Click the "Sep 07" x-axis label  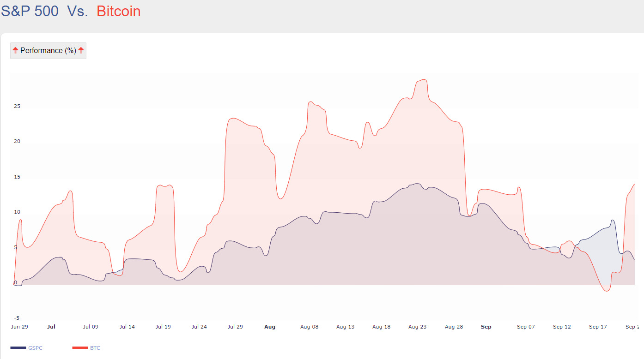pyautogui.click(x=526, y=327)
